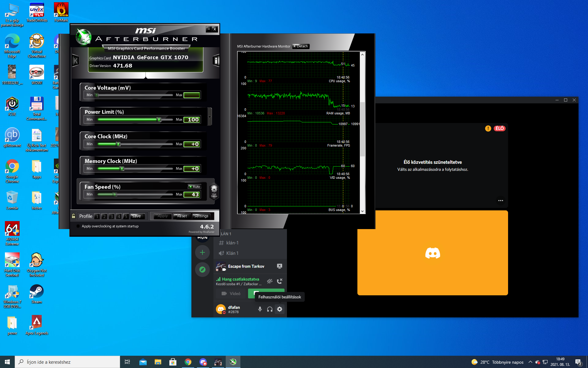The image size is (588, 368).
Task: Click the Core Clock slider handle
Action: click(x=119, y=144)
